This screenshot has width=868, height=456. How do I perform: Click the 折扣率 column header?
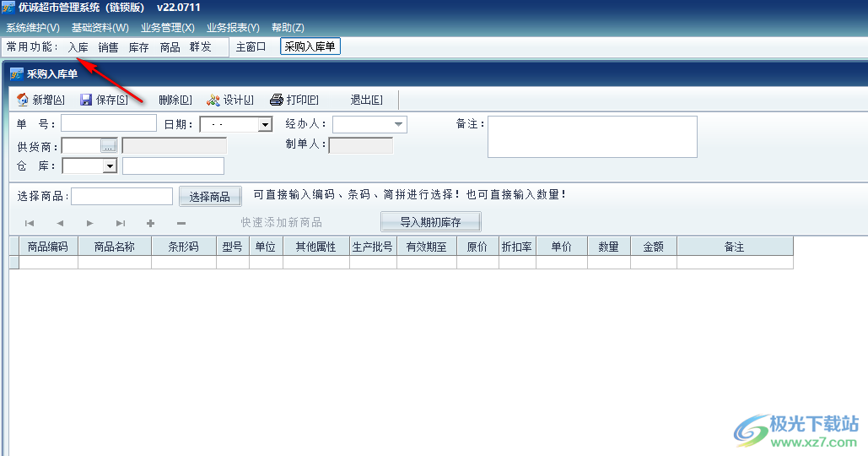click(x=517, y=247)
